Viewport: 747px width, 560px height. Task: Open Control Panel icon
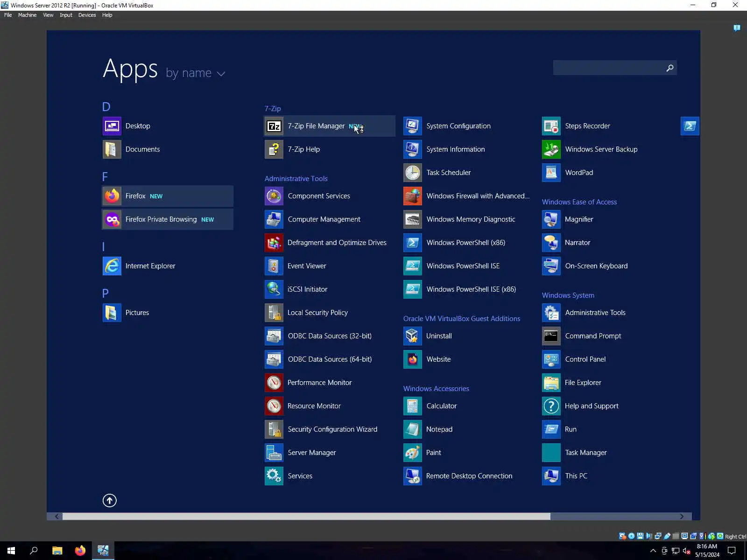[551, 359]
